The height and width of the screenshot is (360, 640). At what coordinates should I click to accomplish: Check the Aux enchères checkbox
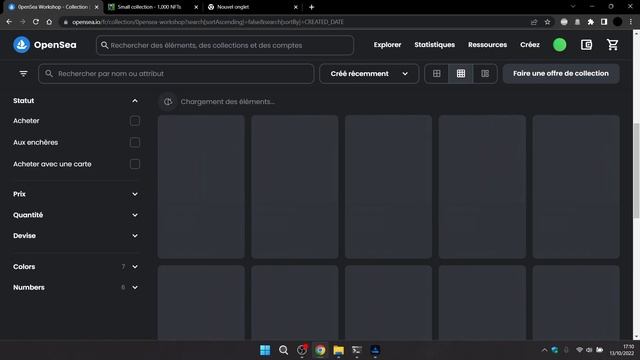[135, 142]
